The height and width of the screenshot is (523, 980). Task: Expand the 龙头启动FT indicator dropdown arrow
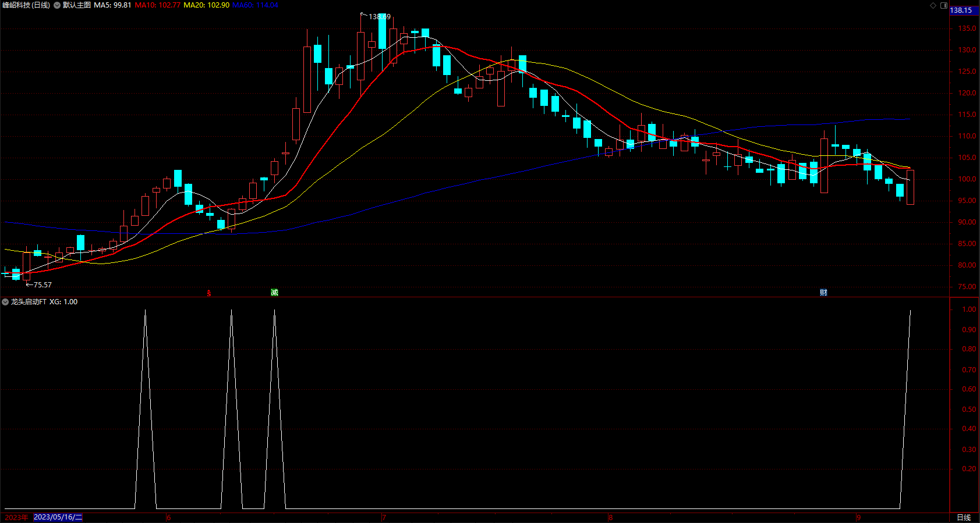pos(5,302)
